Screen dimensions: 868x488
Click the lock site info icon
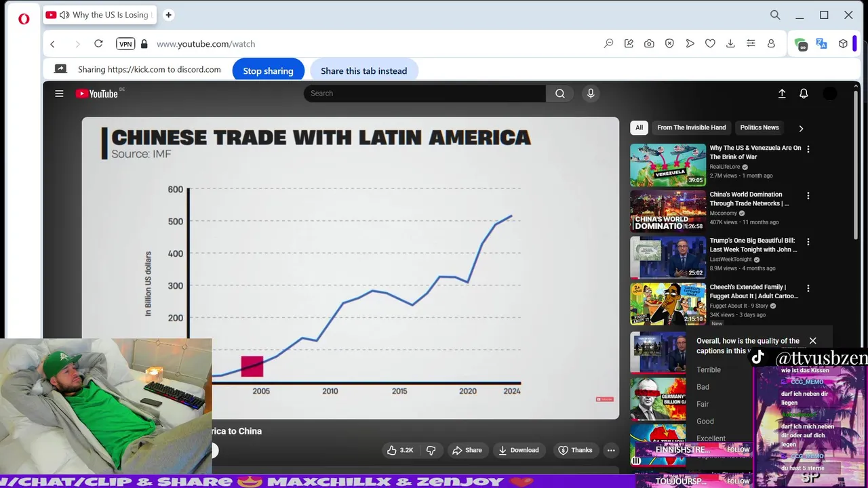click(144, 43)
